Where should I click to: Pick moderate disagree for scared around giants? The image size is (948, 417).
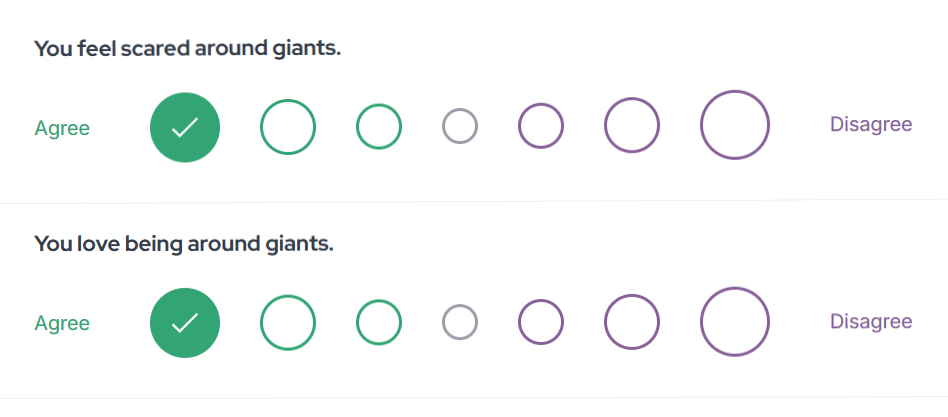pyautogui.click(x=632, y=126)
